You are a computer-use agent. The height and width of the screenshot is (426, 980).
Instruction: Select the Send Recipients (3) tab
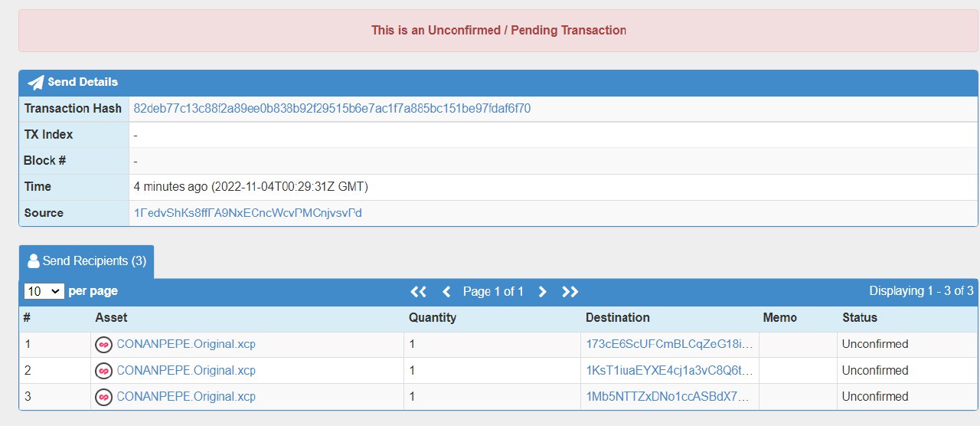[x=87, y=261]
